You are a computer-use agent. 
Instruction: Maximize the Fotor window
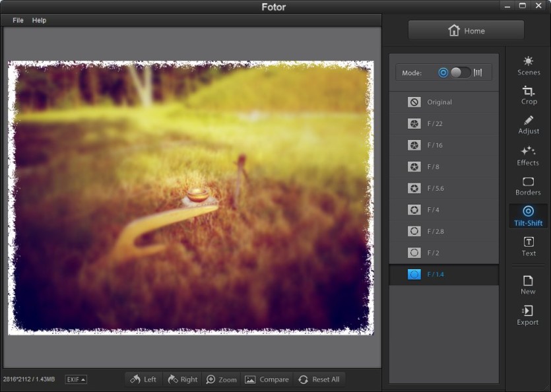coord(523,6)
